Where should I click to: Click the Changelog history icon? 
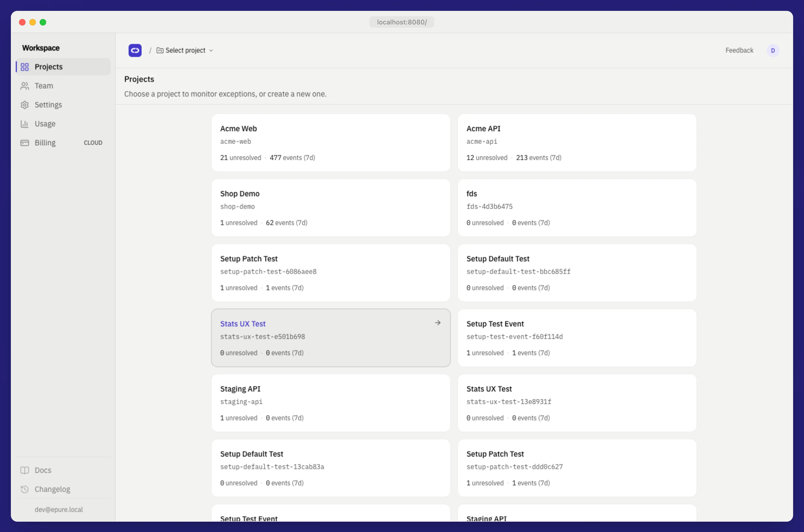24,489
